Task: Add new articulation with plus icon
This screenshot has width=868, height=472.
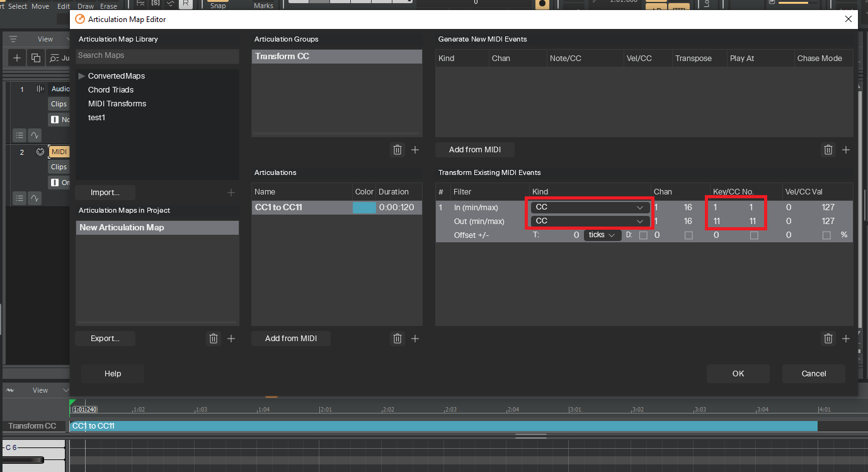Action: tap(415, 339)
